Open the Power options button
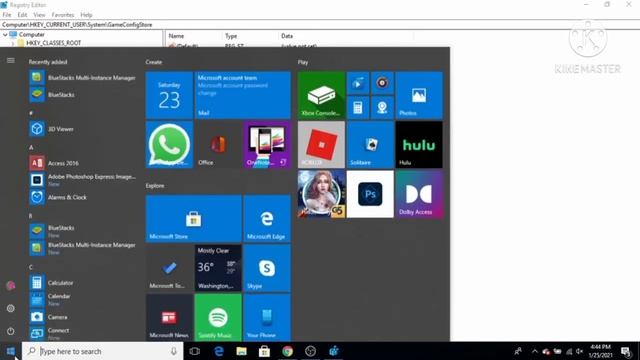Viewport: 640px width, 360px height. coord(11,331)
